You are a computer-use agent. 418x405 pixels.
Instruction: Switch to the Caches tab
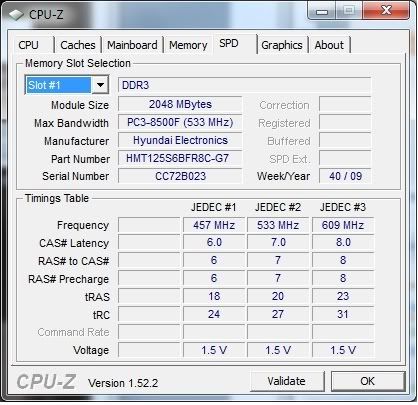[78, 45]
